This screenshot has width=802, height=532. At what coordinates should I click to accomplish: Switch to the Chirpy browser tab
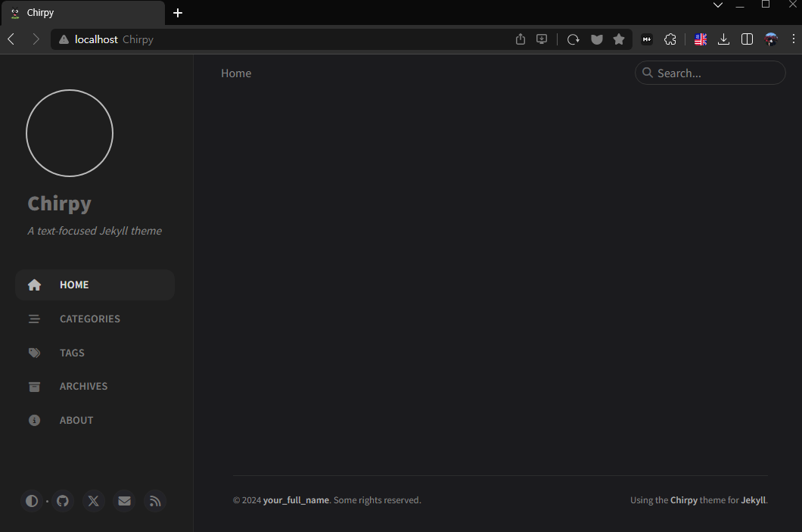(83, 12)
